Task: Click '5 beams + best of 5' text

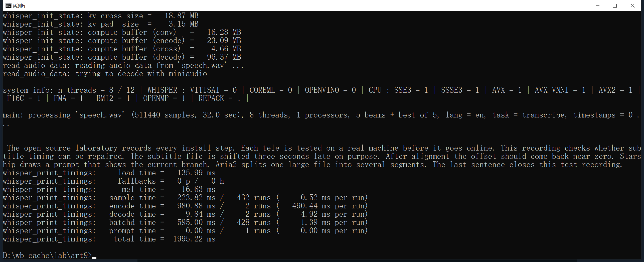Action: pos(397,115)
